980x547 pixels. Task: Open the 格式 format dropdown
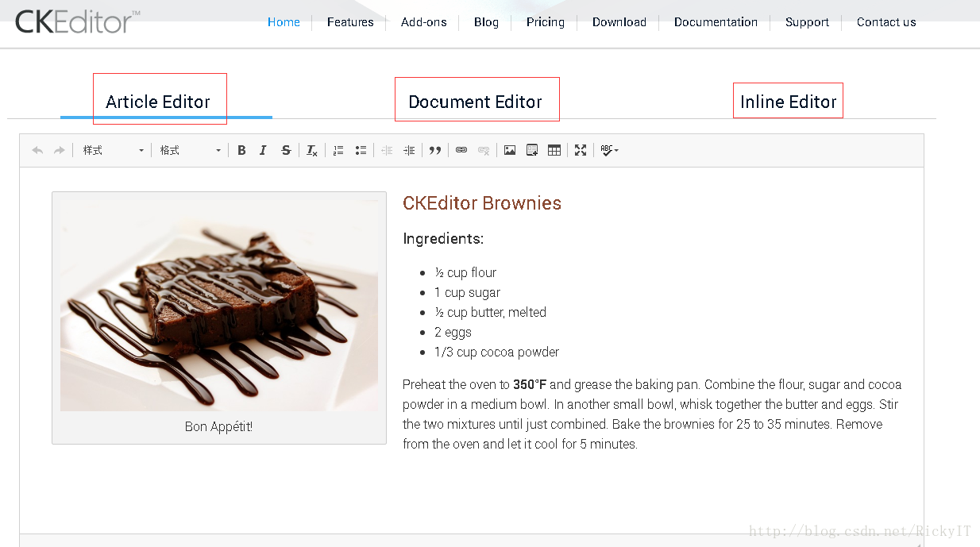click(x=191, y=151)
